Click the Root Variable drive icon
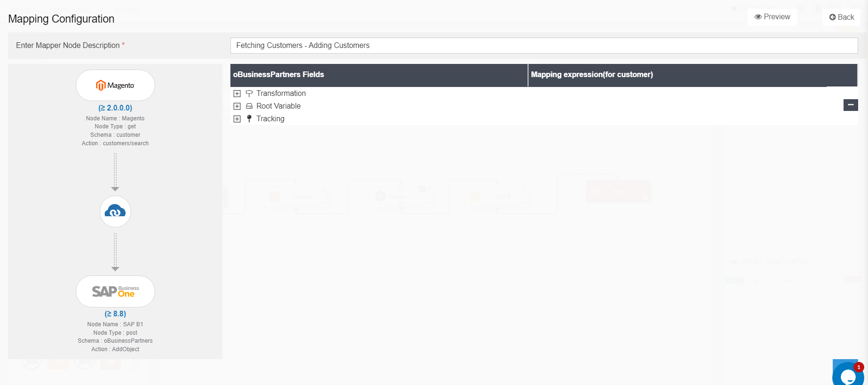Screen dimensions: 868x385 (249, 106)
